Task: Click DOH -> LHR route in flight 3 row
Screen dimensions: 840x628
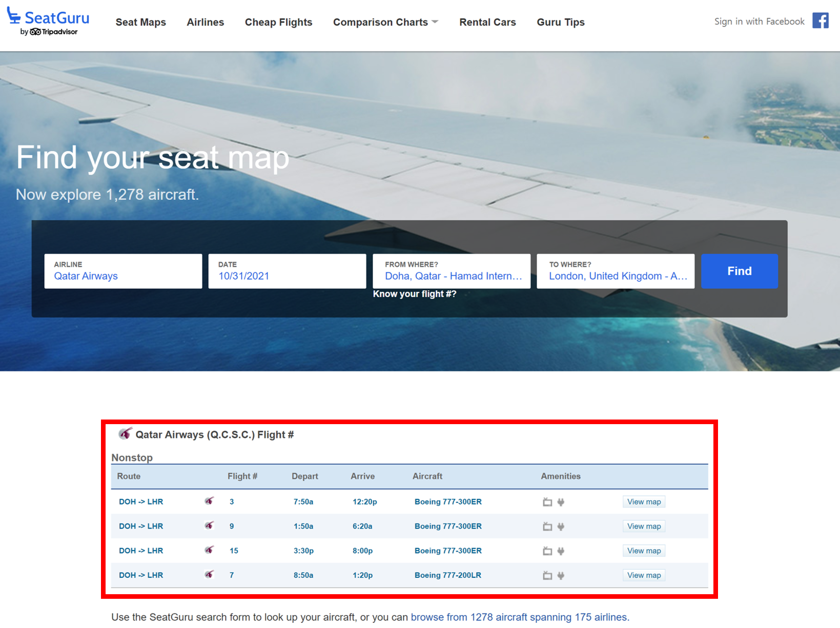Action: [141, 501]
